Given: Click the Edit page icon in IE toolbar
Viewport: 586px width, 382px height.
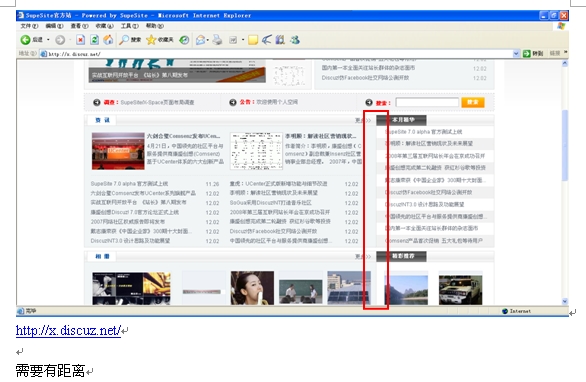Looking at the screenshot, I should click(x=233, y=40).
